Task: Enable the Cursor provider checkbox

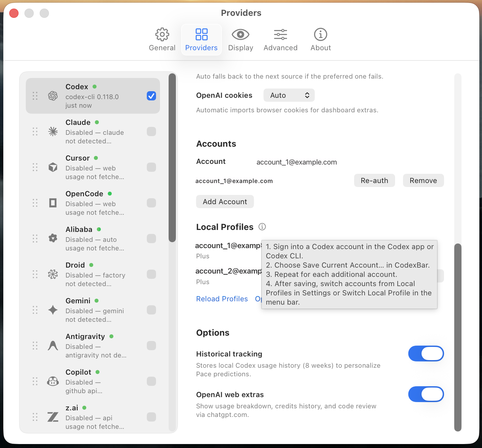Action: pos(151,167)
